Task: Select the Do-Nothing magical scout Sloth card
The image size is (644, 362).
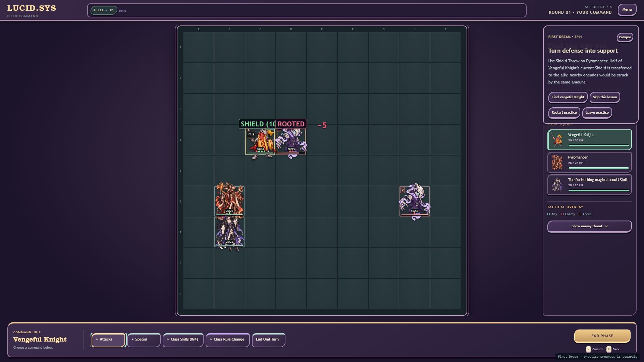Action: (589, 185)
